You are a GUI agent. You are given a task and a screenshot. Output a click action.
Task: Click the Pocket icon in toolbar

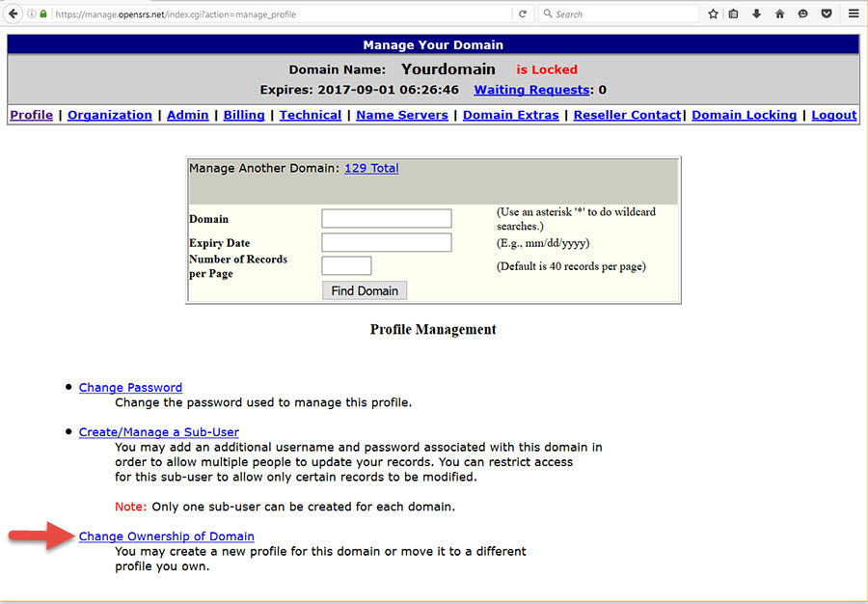827,14
